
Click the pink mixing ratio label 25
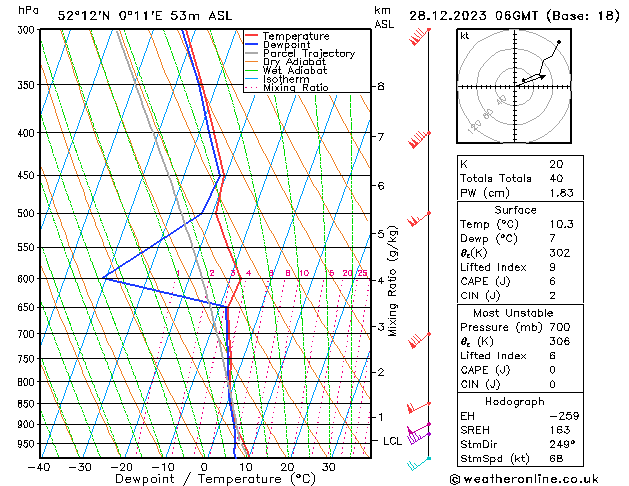coord(362,273)
